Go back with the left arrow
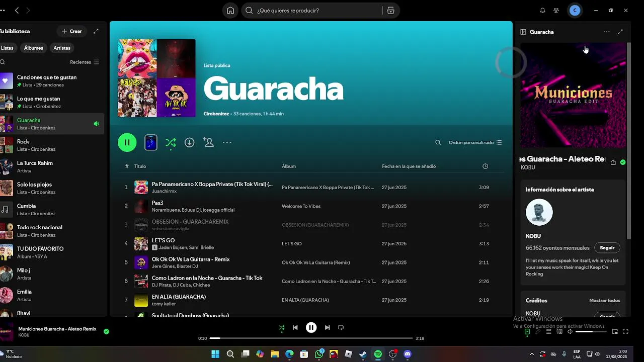The image size is (644, 362). coord(17,11)
